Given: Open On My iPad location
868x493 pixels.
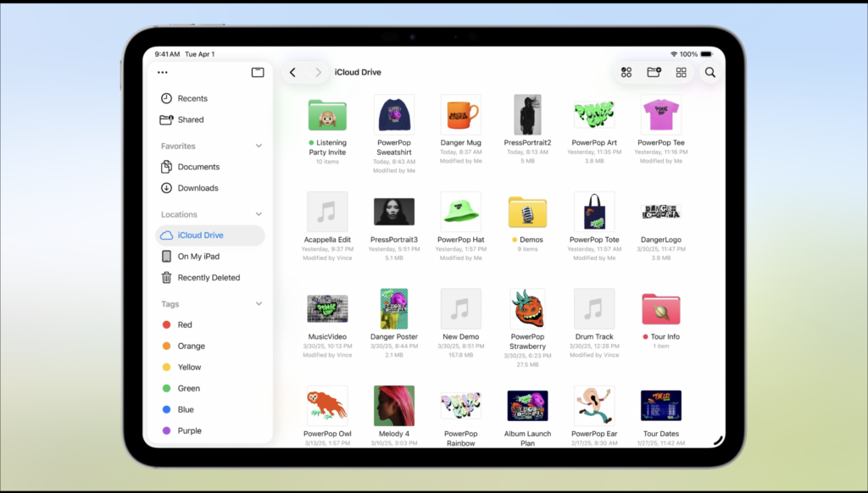Looking at the screenshot, I should tap(198, 257).
